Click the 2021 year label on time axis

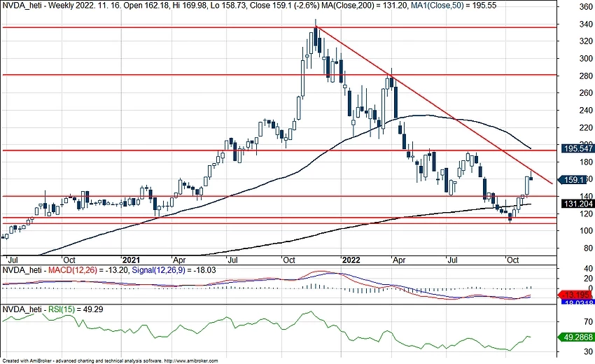coord(131,260)
